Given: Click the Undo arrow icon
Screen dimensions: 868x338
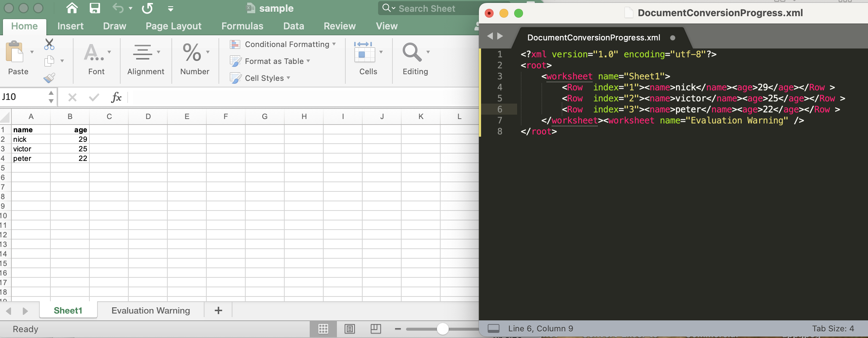Looking at the screenshot, I should click(x=118, y=8).
